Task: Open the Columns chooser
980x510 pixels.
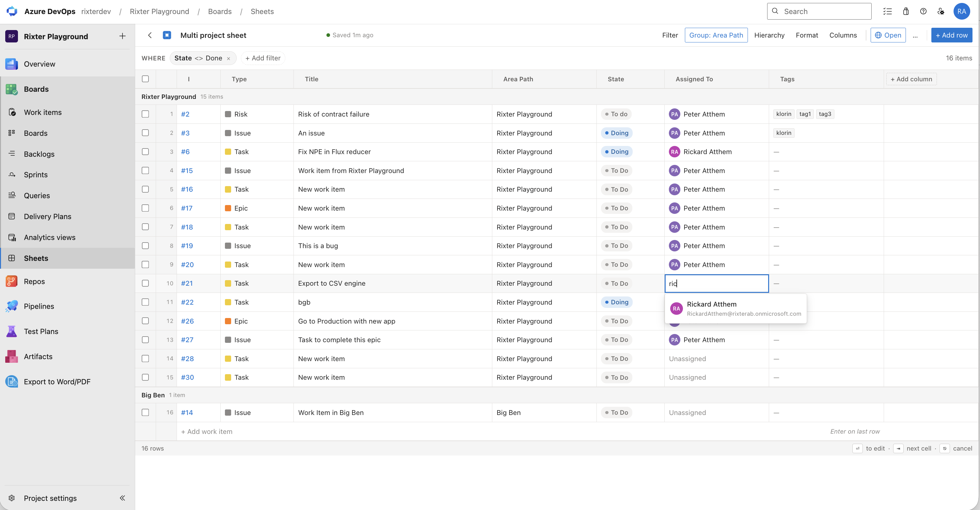Action: point(843,35)
